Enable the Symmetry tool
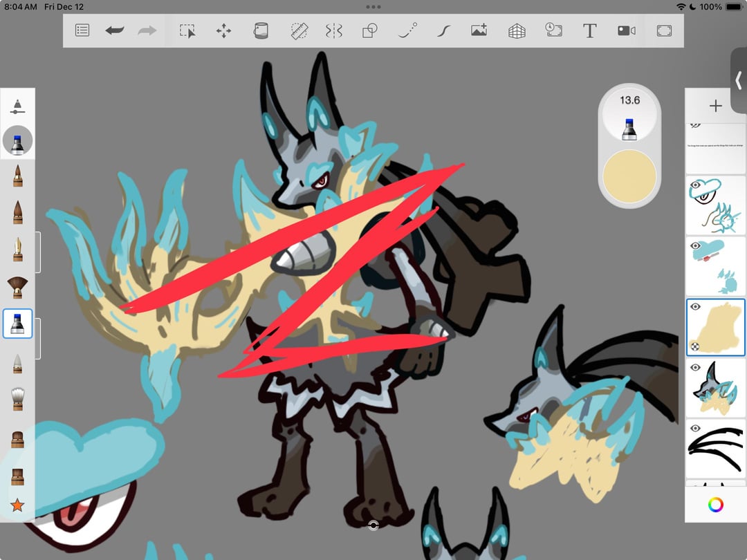 pyautogui.click(x=334, y=30)
